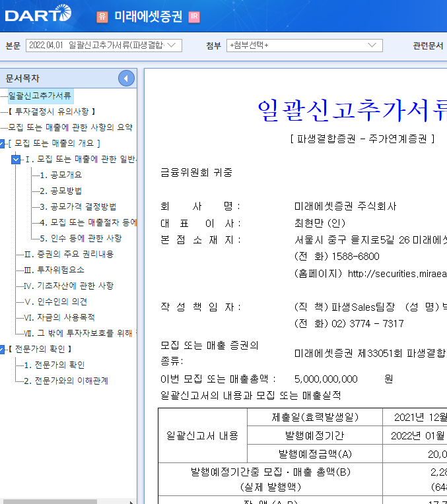Click the 일괄신고추가서류 document title

click(353, 110)
